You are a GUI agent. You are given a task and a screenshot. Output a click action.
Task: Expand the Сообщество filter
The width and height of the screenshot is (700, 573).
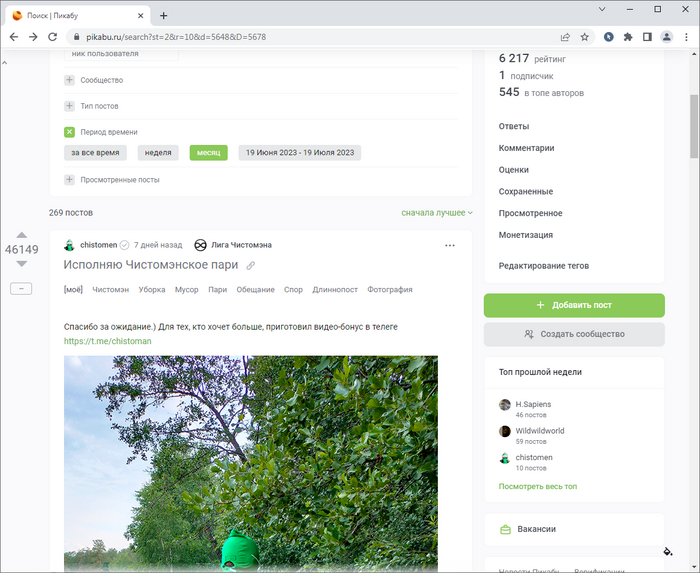69,80
